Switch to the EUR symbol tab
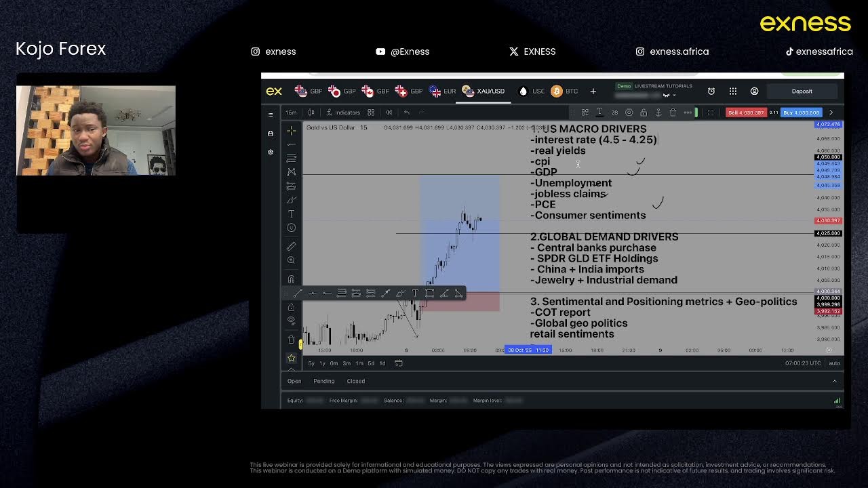Image resolution: width=868 pixels, height=488 pixels. [443, 91]
